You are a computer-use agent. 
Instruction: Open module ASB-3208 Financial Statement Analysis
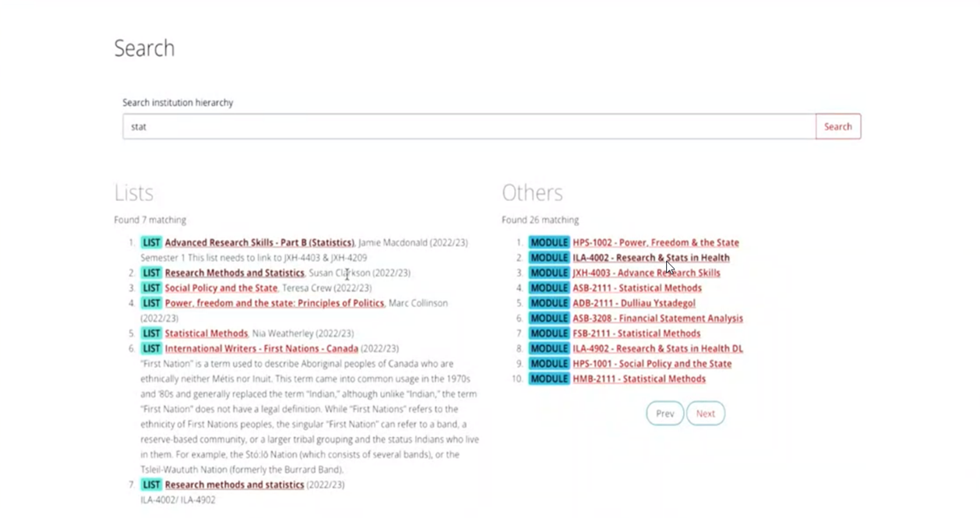(657, 319)
